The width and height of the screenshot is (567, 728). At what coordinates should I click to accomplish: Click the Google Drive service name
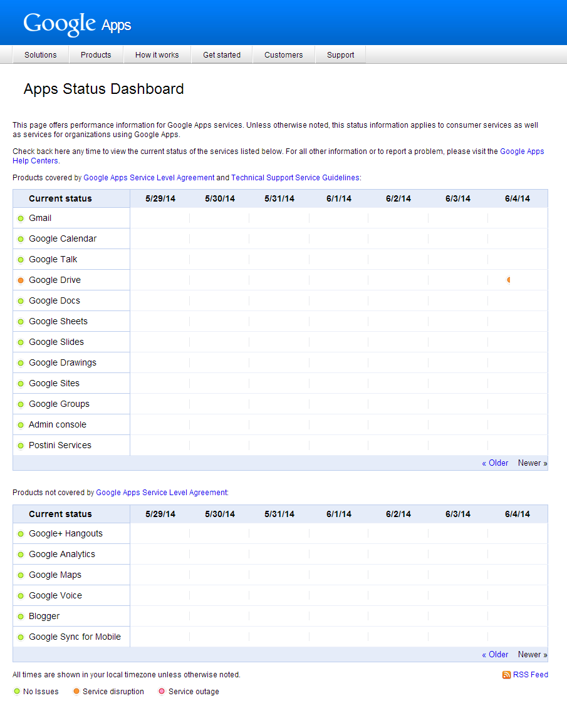[55, 280]
